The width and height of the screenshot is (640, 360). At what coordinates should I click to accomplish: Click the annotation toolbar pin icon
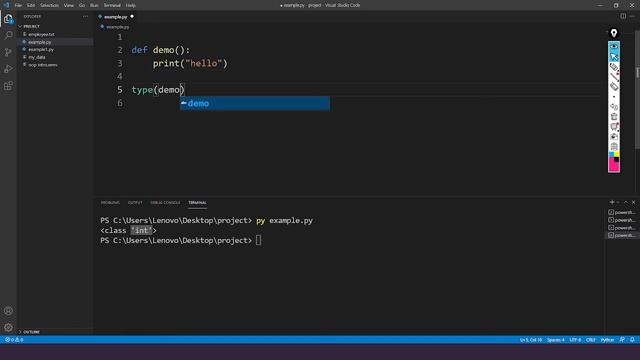613,33
